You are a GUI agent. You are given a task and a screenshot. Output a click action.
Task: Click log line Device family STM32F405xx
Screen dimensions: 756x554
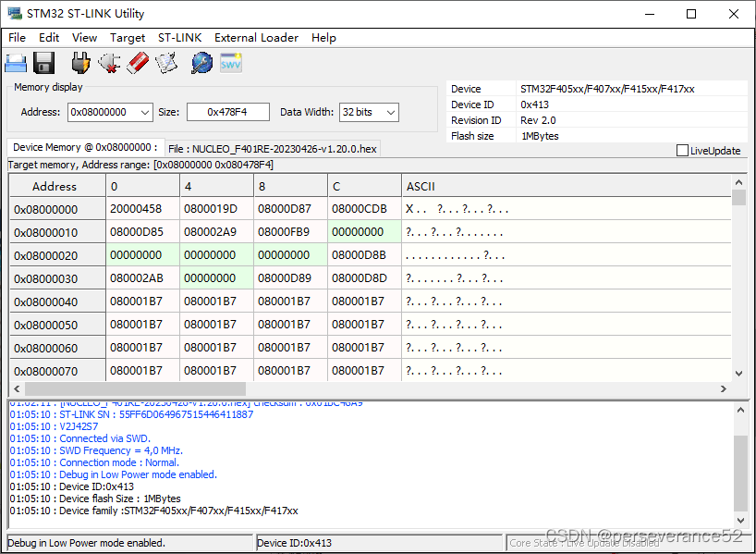[153, 511]
